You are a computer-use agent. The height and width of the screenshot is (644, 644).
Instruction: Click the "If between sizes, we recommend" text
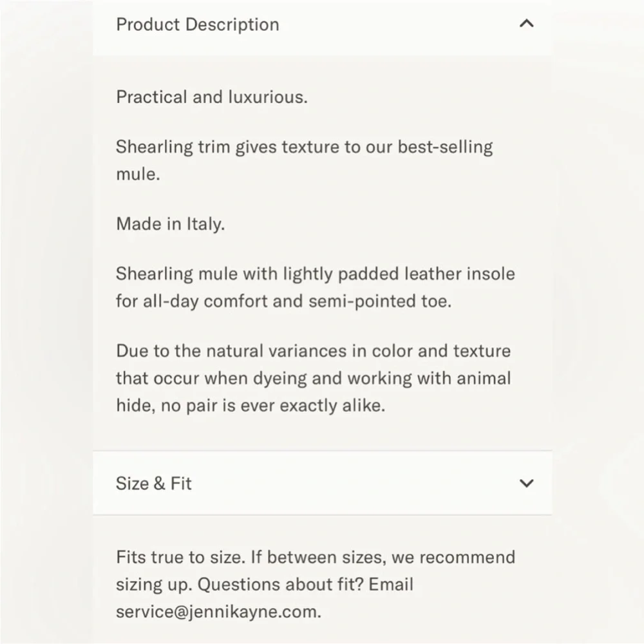383,557
